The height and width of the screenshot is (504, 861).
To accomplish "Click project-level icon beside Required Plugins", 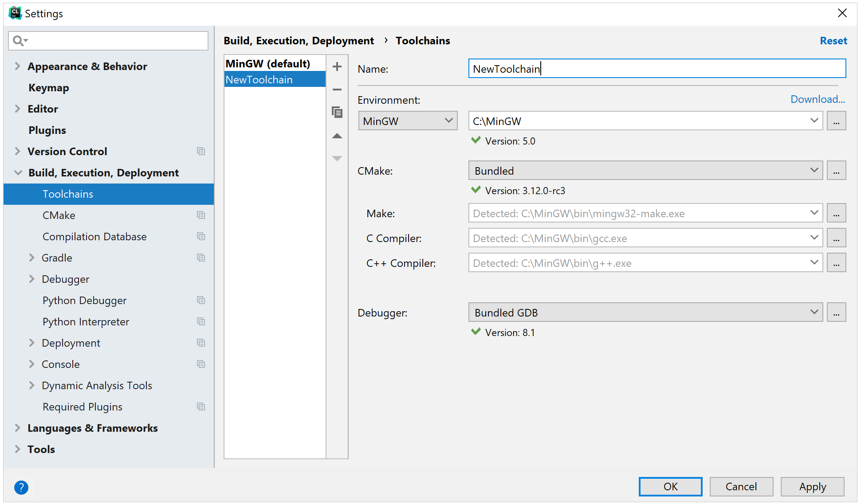I will tap(201, 406).
